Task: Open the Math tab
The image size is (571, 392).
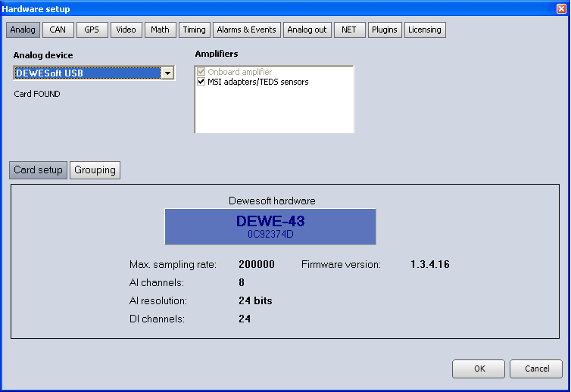Action: [161, 30]
